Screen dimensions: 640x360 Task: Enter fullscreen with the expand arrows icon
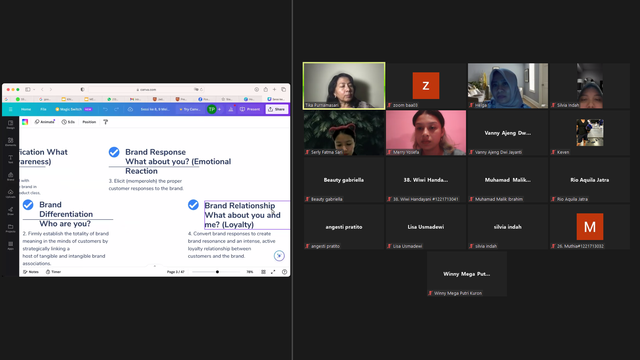point(273,272)
